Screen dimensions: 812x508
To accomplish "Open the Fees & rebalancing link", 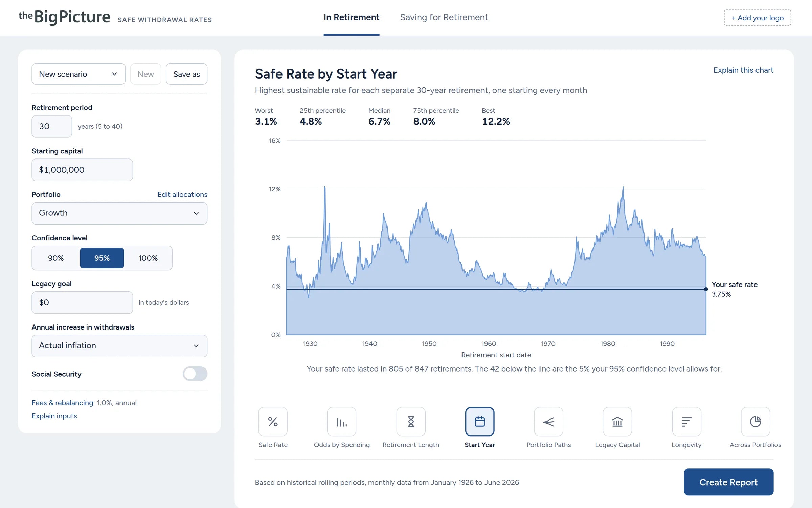I will coord(62,403).
